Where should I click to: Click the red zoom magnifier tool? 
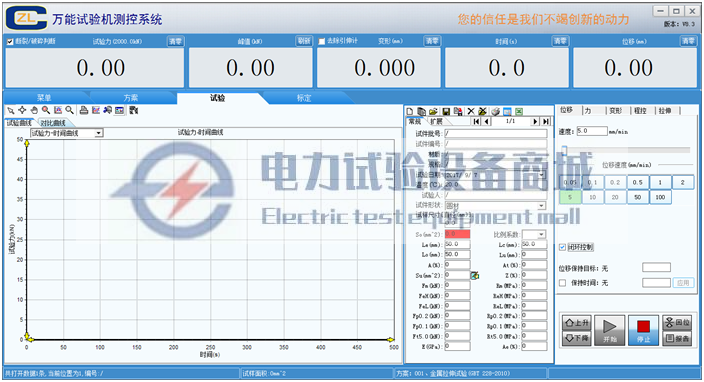click(x=46, y=110)
